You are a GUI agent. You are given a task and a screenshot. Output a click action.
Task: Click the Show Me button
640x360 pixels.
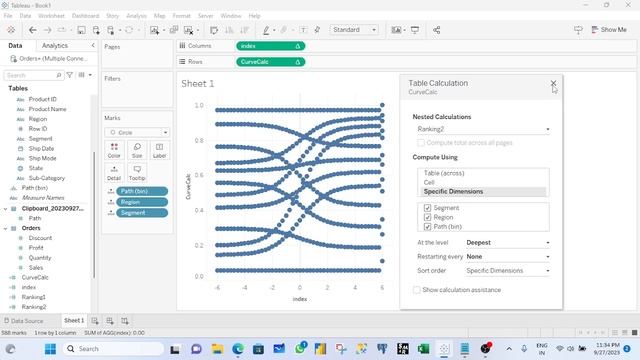(609, 30)
